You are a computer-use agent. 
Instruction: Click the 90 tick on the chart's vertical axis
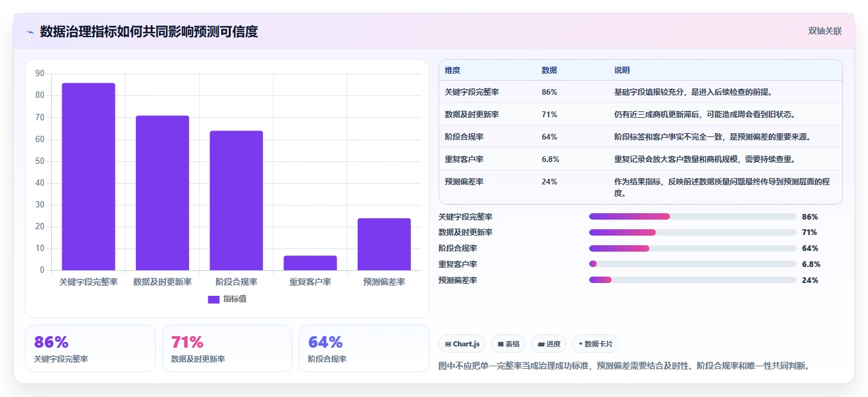(40, 74)
